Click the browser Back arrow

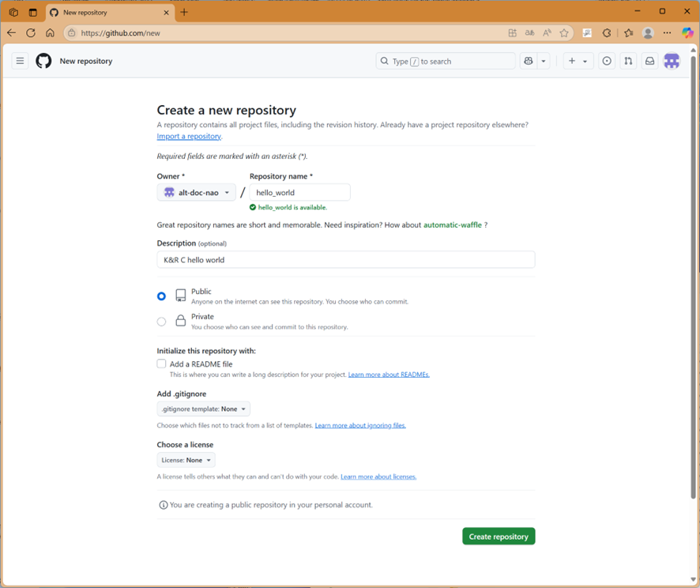12,32
